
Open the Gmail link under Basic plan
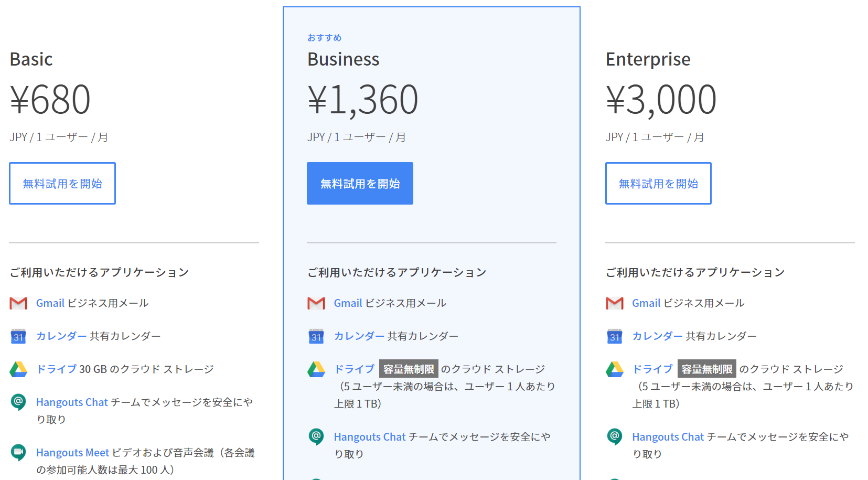click(x=50, y=303)
